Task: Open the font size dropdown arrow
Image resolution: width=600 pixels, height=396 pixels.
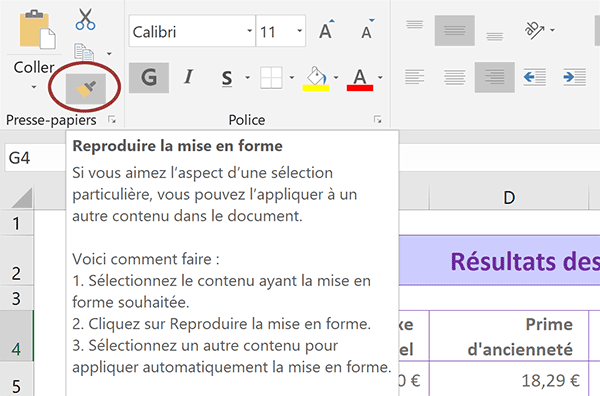Action: 300,31
